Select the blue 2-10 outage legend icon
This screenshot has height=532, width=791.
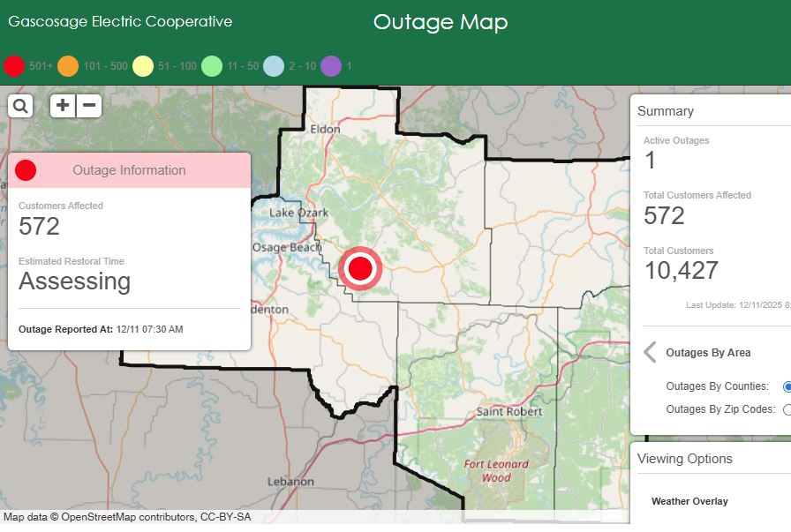[x=275, y=65]
